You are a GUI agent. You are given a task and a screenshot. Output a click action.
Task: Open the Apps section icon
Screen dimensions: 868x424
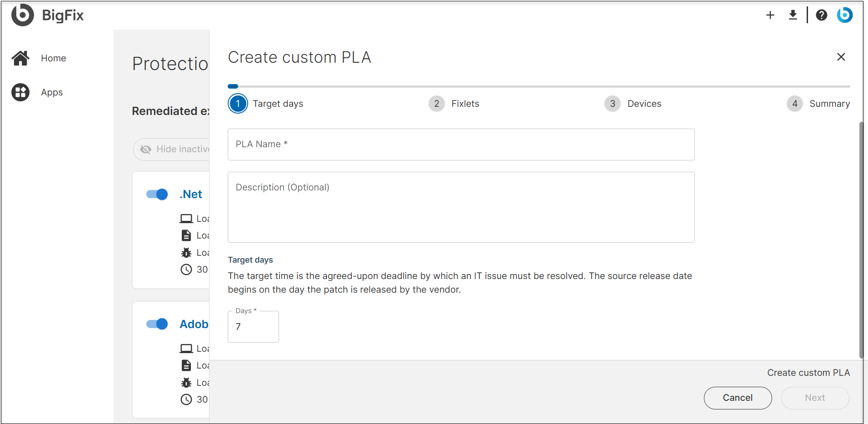(x=20, y=92)
